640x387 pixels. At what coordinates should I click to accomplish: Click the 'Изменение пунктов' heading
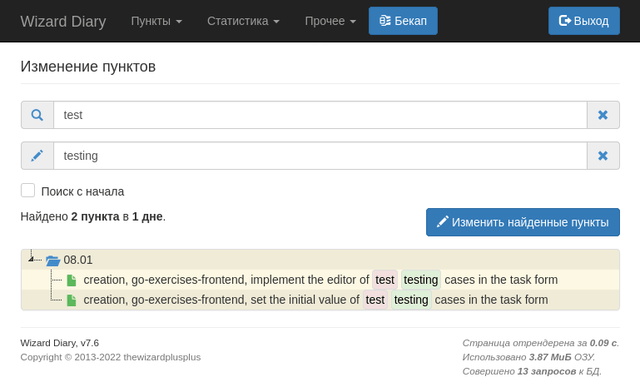pyautogui.click(x=88, y=67)
